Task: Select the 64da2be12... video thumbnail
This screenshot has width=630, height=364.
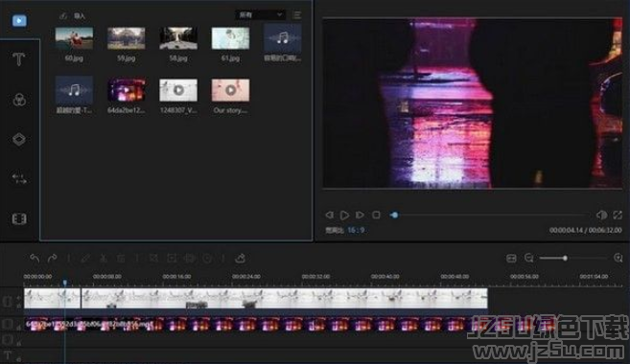Action: pos(127,90)
